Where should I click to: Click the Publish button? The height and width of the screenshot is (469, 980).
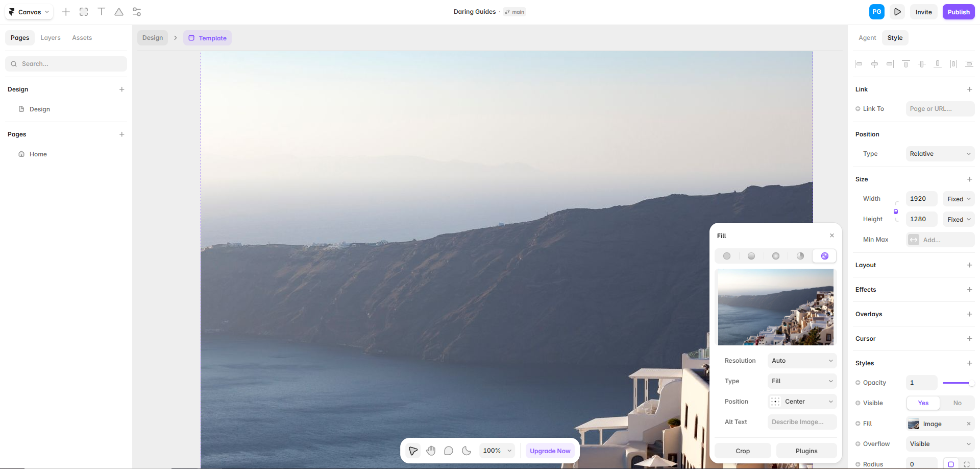point(959,12)
